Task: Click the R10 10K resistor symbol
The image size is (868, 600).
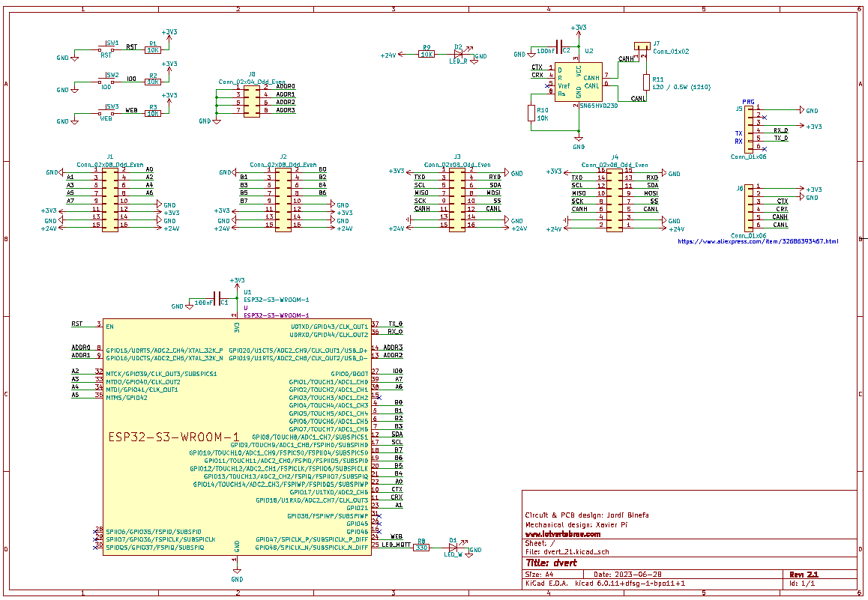Action: point(531,113)
